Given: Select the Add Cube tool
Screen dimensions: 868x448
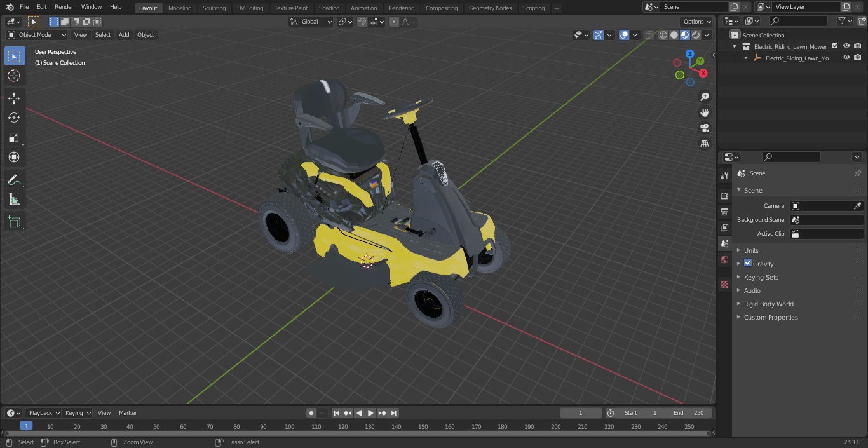Looking at the screenshot, I should point(14,222).
